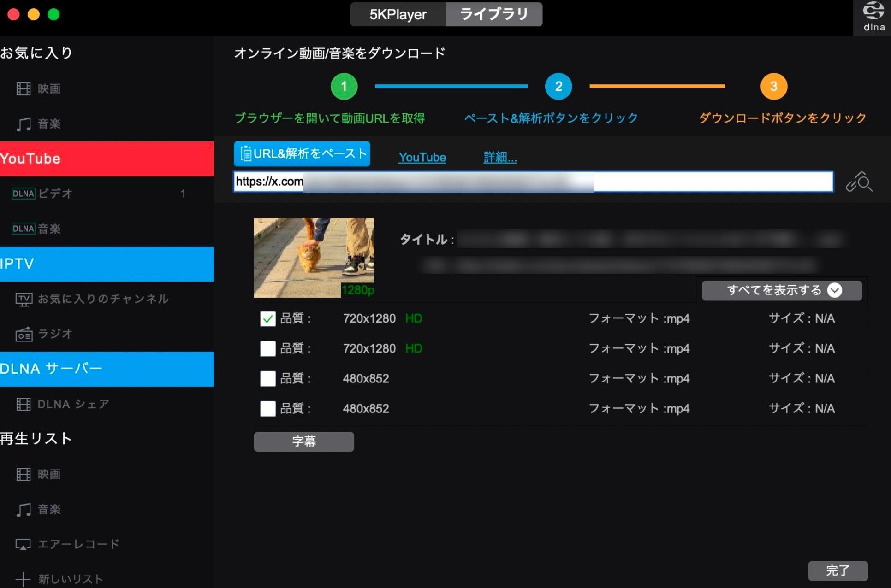Select the エアーレコード playlist entry

tap(78, 544)
